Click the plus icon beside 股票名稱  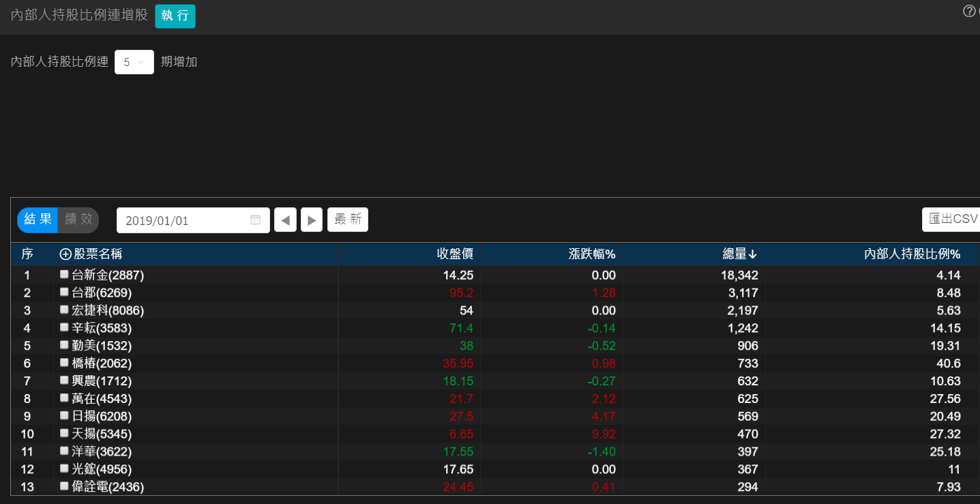(x=65, y=254)
